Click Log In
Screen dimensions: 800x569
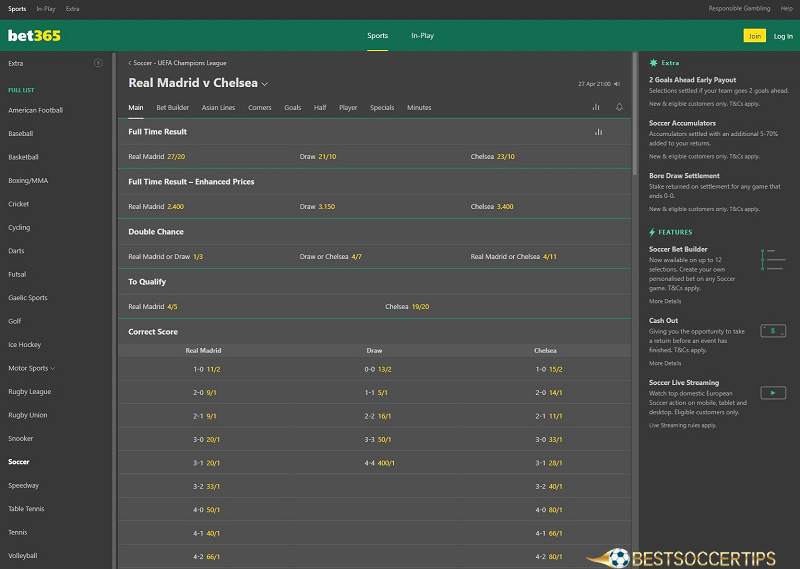[783, 36]
